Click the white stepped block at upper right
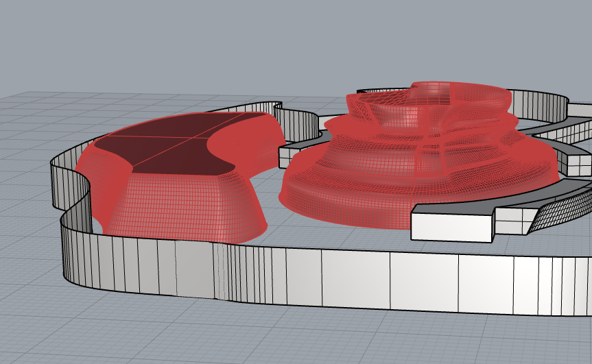Screen dimensions: 592x364 click(x=575, y=162)
